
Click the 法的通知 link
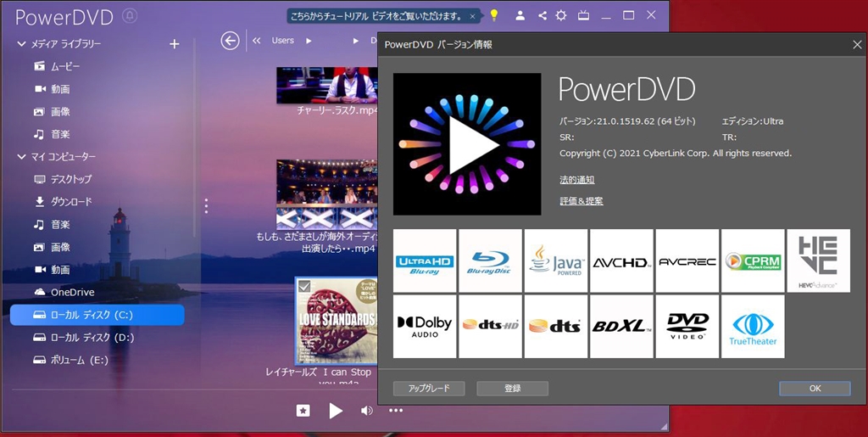point(576,179)
